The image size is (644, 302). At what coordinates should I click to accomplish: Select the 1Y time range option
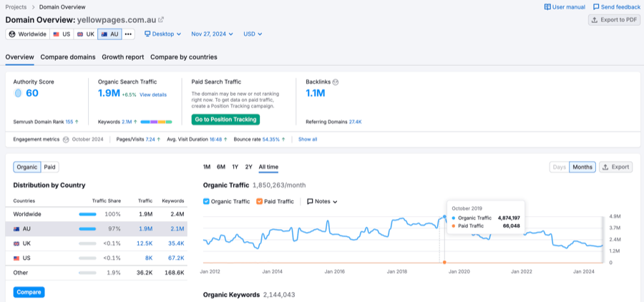tap(235, 167)
